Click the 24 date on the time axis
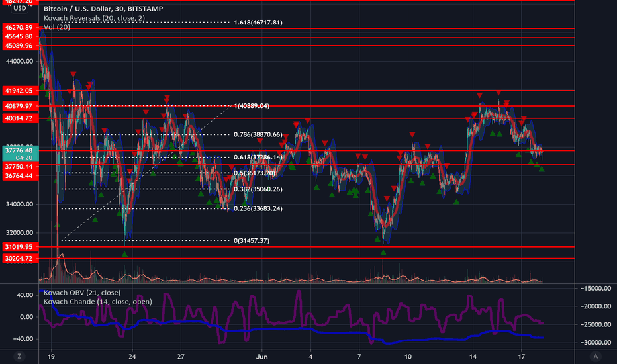The width and height of the screenshot is (617, 364). (x=132, y=357)
